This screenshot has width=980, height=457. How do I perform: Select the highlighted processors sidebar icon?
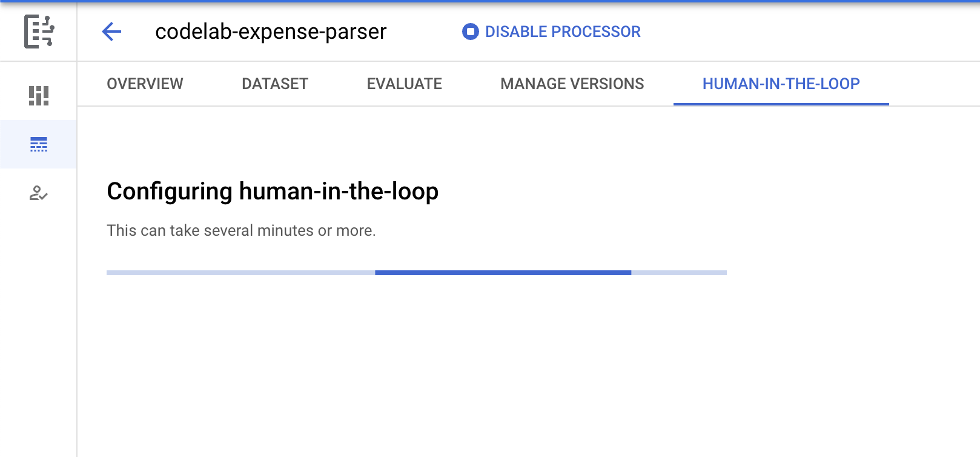(x=39, y=144)
